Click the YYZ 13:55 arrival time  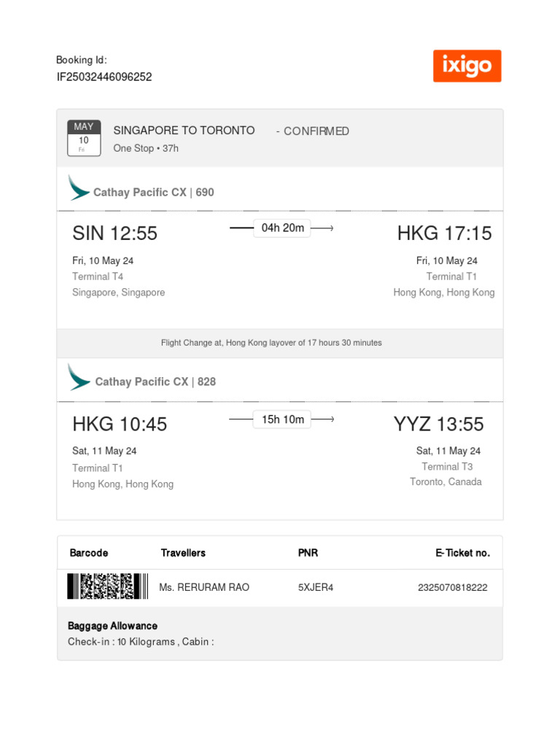pyautogui.click(x=438, y=424)
